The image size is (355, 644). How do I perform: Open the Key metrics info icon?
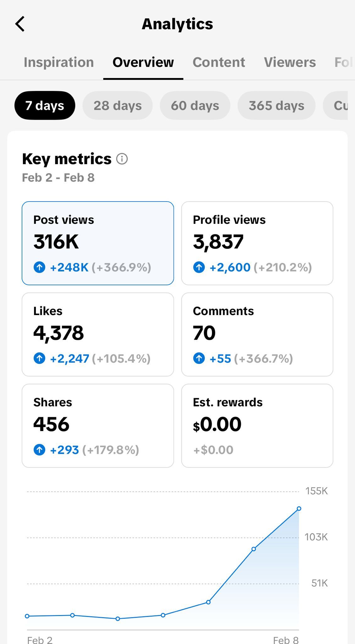click(122, 159)
